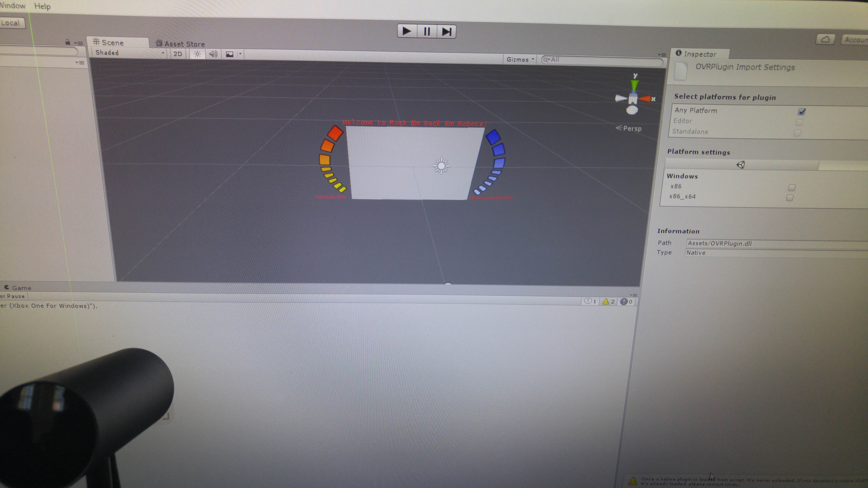Click the Step frame button
This screenshot has width=868, height=488.
click(x=446, y=32)
